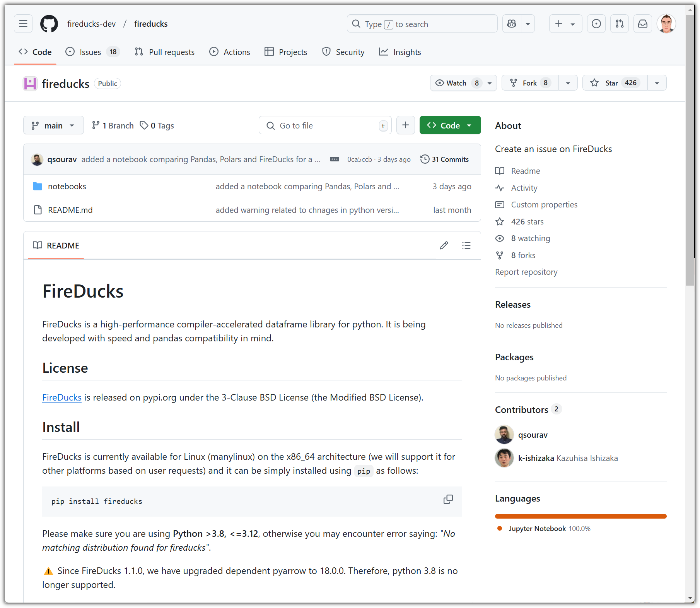The image size is (700, 608).
Task: Fork the fireducks repository
Action: [x=530, y=83]
